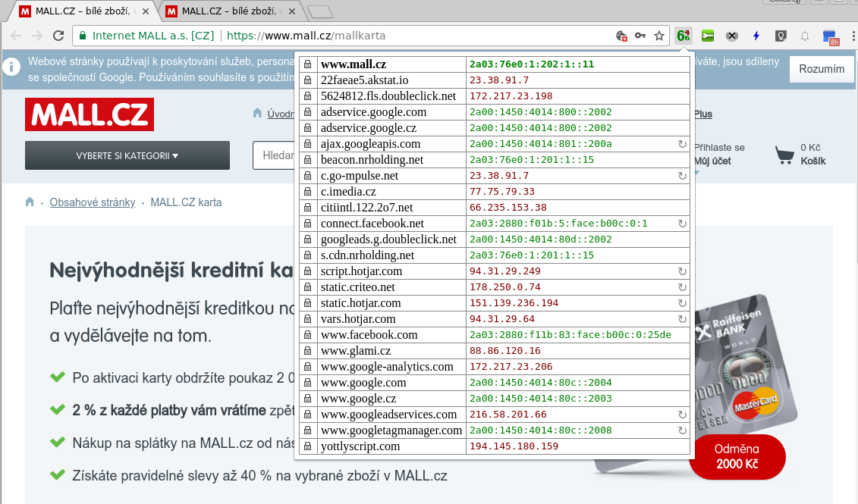Select the IP address 194.145.180.159

(x=514, y=446)
